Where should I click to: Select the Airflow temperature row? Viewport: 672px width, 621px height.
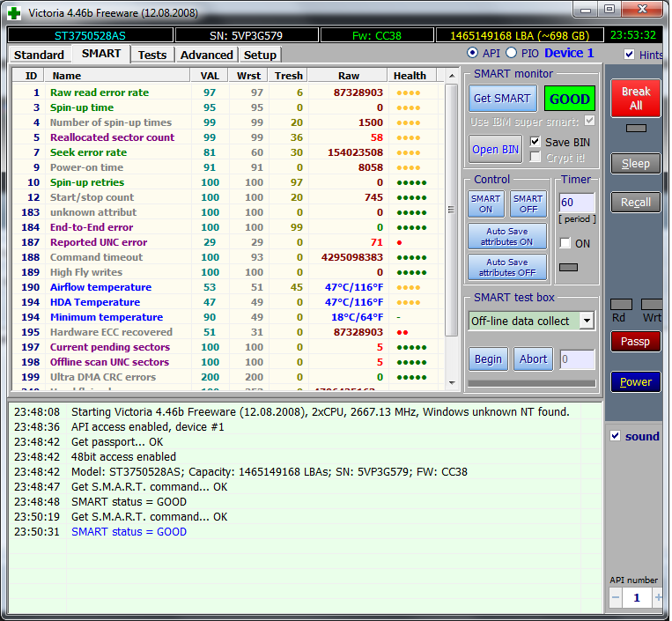tap(227, 287)
